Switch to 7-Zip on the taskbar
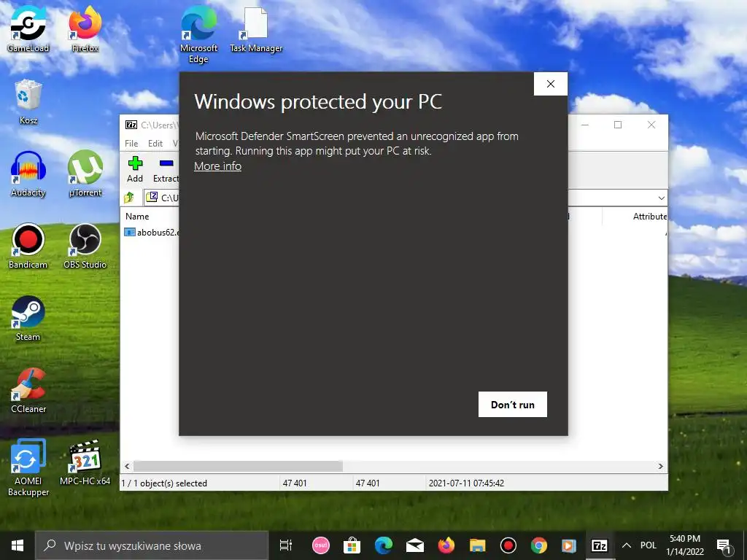Viewport: 747px width, 560px height. tap(600, 545)
